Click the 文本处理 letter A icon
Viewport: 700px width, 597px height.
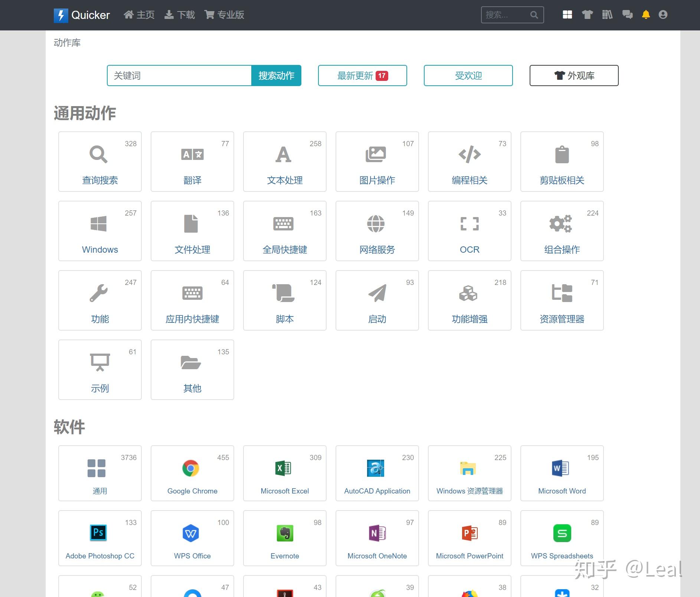pyautogui.click(x=284, y=154)
